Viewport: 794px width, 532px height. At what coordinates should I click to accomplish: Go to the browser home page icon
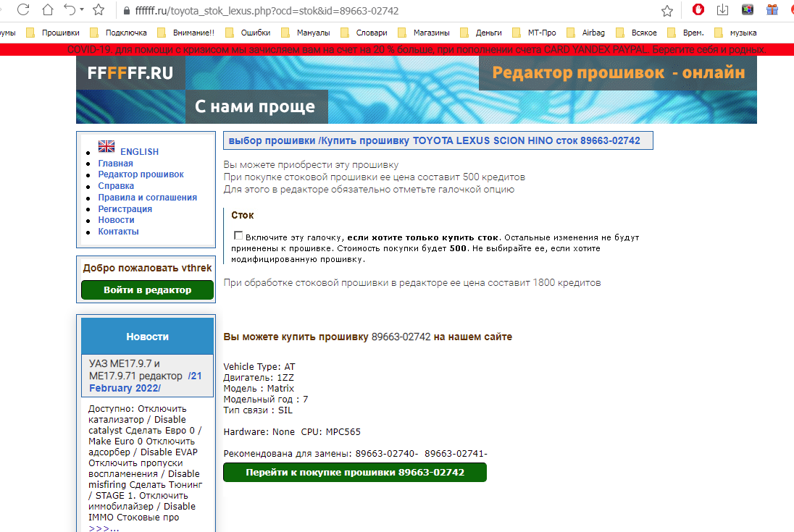pos(48,10)
